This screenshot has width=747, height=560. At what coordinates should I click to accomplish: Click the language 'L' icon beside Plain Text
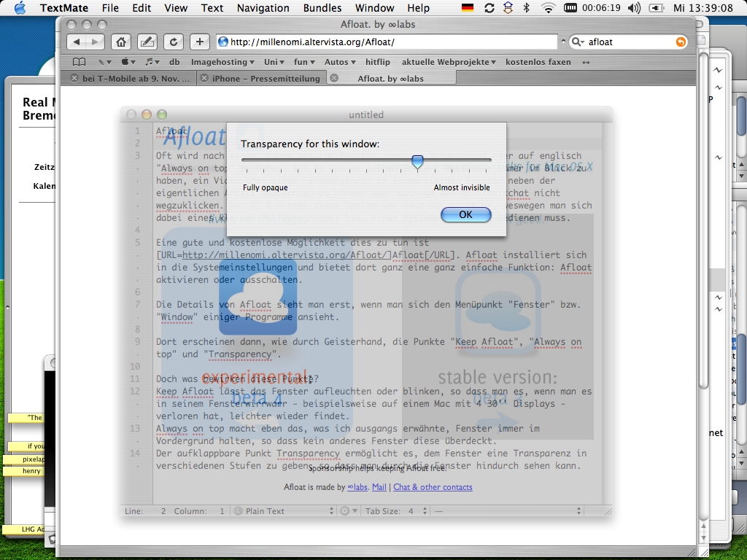[238, 511]
